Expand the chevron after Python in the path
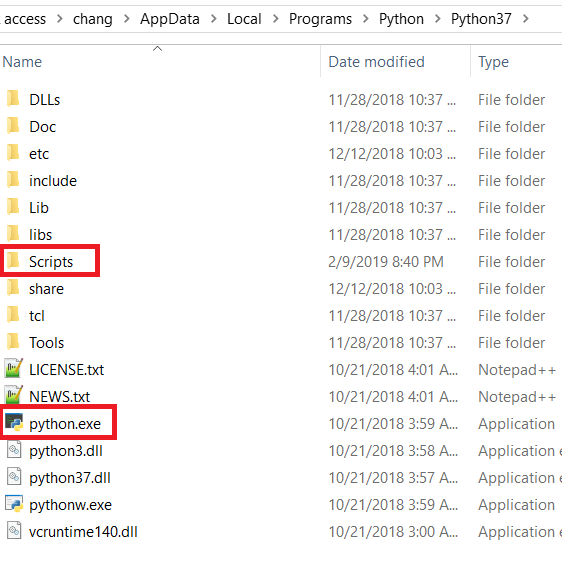This screenshot has height=578, width=562. [437, 18]
